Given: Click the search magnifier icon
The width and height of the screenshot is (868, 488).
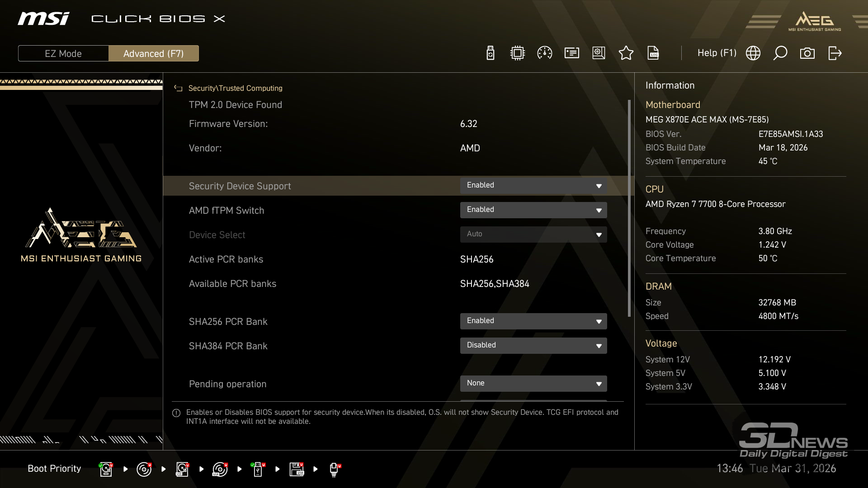Looking at the screenshot, I should [x=780, y=53].
